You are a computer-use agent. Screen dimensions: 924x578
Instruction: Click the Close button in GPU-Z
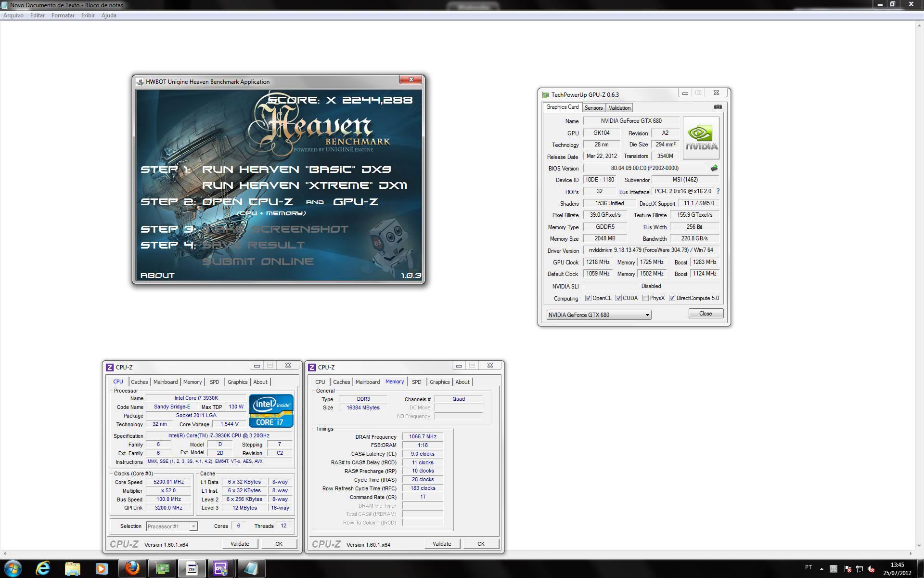[x=706, y=314]
